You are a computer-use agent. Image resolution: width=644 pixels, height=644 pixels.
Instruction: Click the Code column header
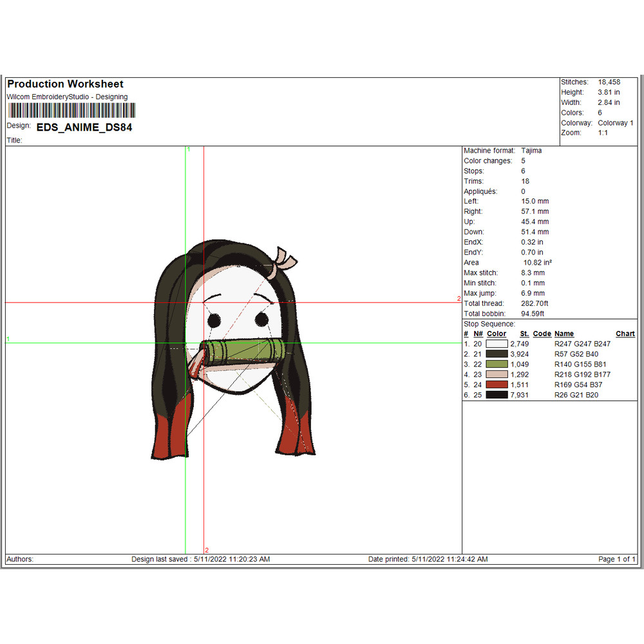tap(542, 334)
